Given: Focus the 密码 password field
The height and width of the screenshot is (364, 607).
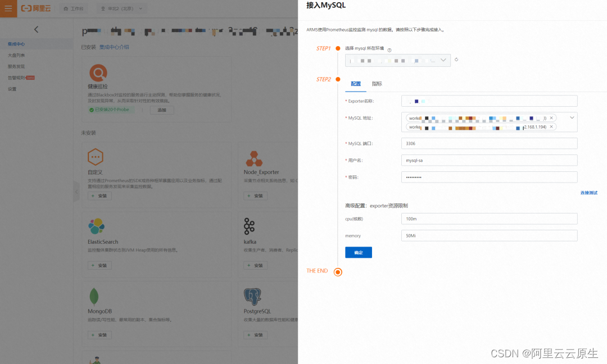Looking at the screenshot, I should coord(490,177).
